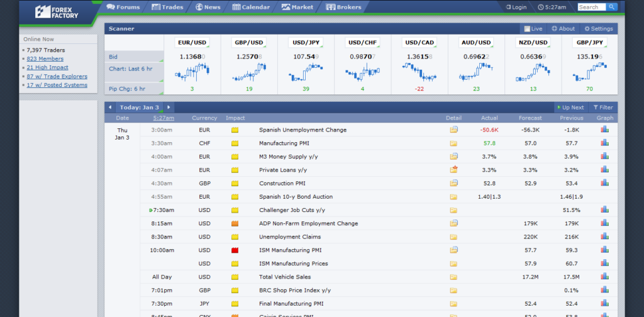
Task: Open detail folder for BRC Shop Price Index y/y
Action: (x=453, y=291)
